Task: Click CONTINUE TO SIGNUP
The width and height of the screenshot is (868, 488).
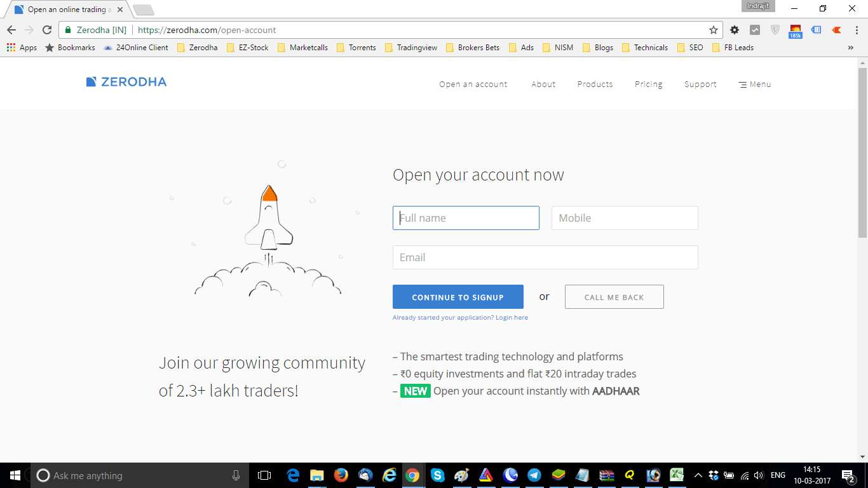Action: [458, 297]
